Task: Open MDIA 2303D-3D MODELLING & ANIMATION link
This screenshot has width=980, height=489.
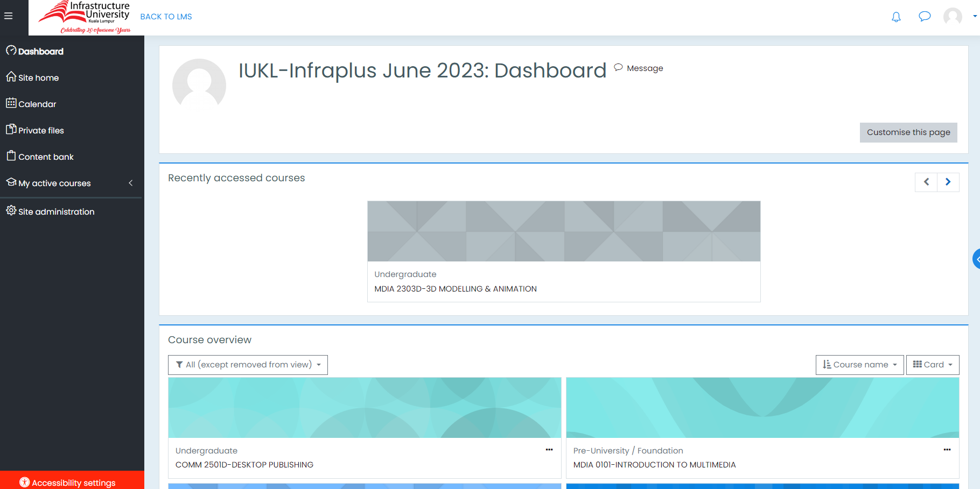Action: click(456, 289)
